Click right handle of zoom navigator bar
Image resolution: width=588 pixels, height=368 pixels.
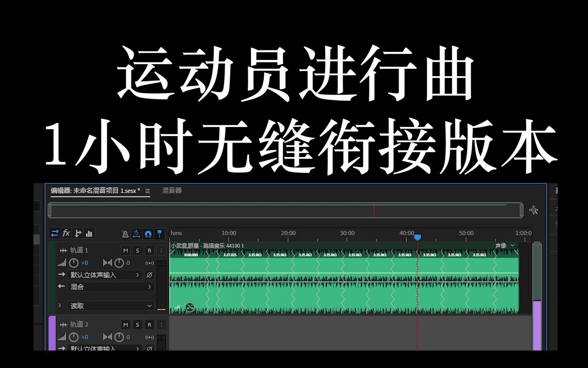521,210
